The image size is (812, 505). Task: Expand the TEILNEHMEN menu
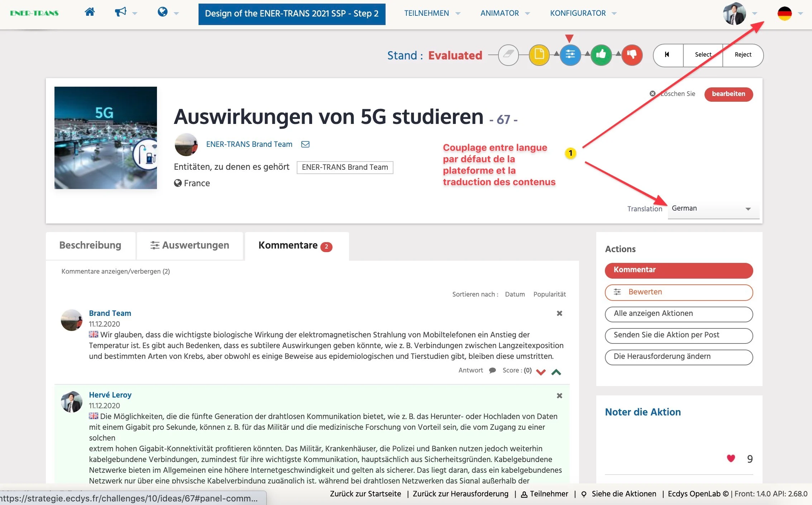tap(432, 13)
